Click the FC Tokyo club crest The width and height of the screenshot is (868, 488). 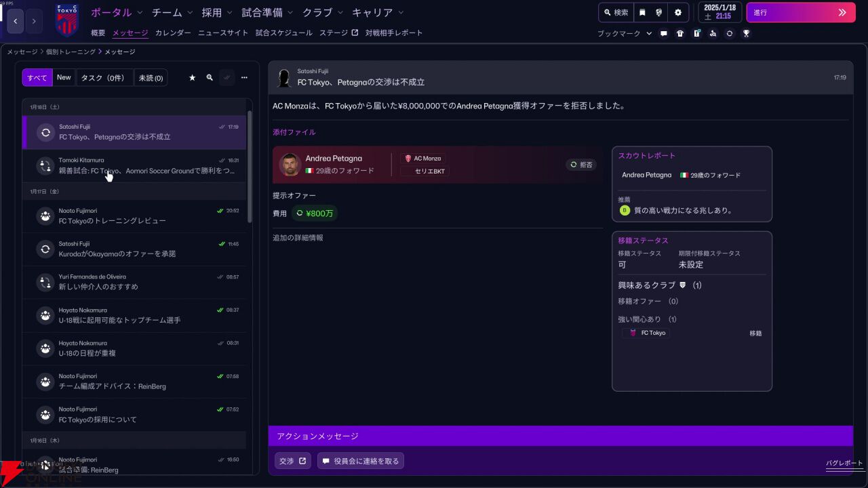point(66,20)
